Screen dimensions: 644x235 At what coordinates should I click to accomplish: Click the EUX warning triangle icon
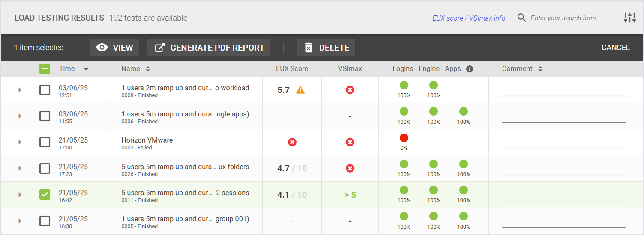(x=300, y=90)
